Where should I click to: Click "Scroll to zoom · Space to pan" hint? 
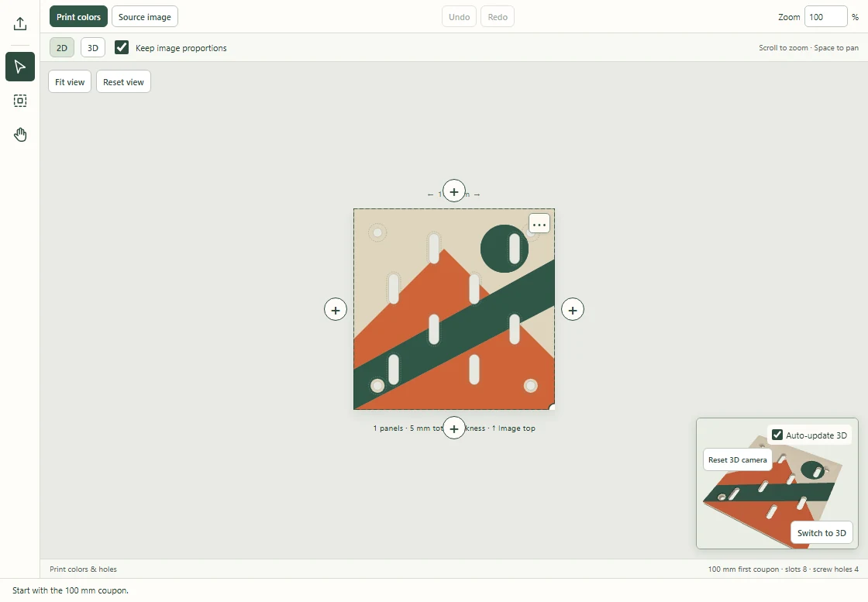[x=809, y=47]
